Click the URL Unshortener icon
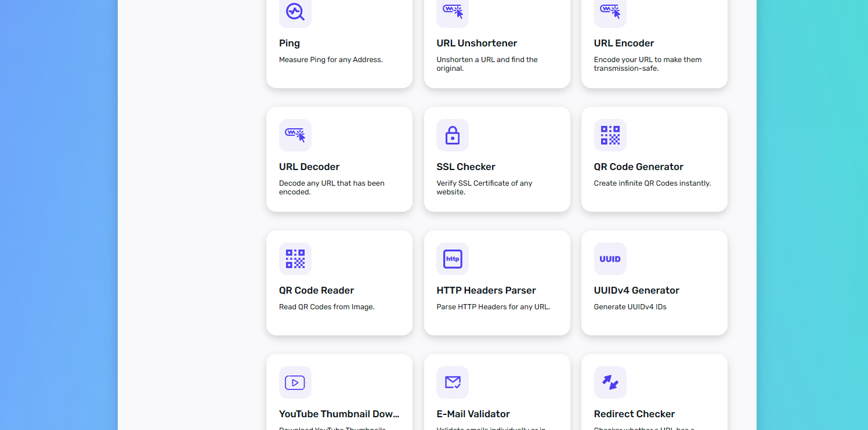868x430 pixels. pyautogui.click(x=453, y=12)
